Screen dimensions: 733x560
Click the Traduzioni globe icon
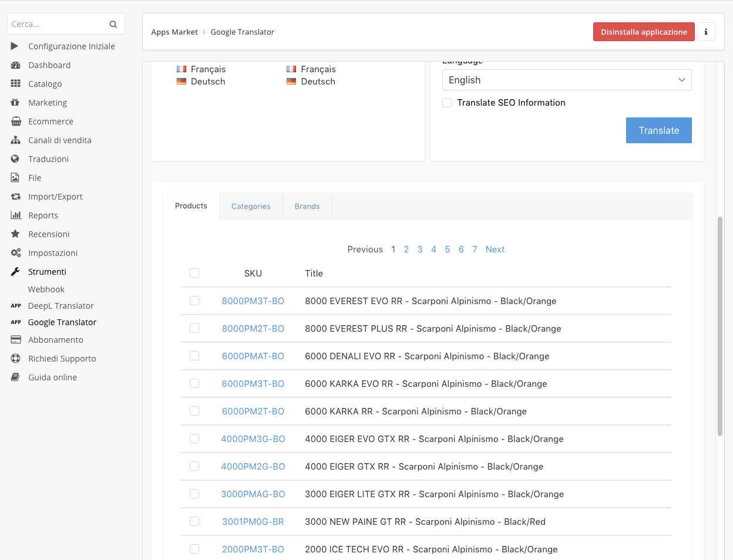point(16,159)
